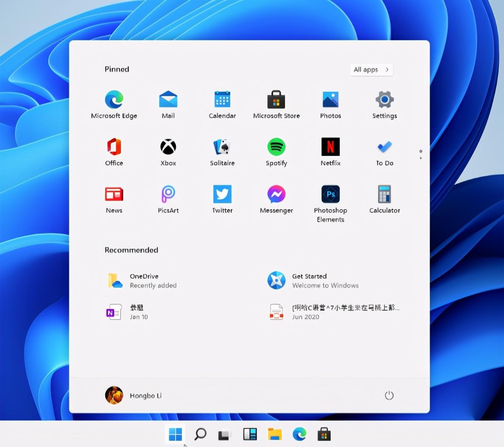Launch Messenger from pinned apps
Viewport: 504px width, 447px height.
[x=277, y=199]
